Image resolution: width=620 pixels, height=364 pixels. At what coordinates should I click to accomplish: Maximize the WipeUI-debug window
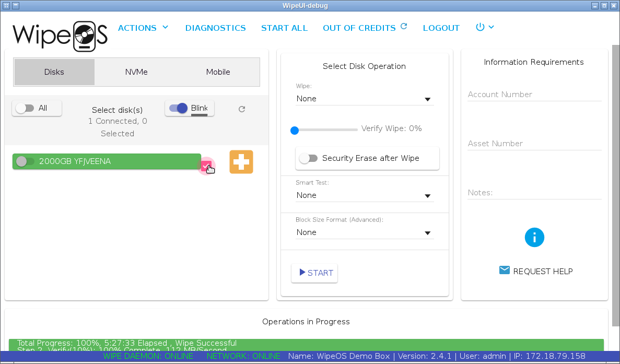pyautogui.click(x=604, y=6)
